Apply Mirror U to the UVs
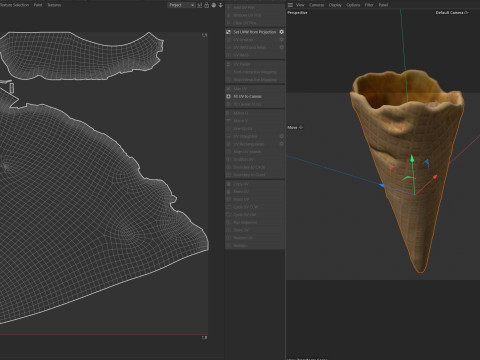480x360 pixels. (240, 113)
